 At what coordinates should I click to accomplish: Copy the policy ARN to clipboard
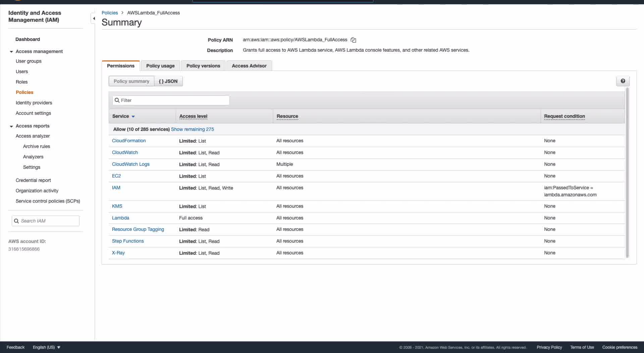[x=353, y=40]
